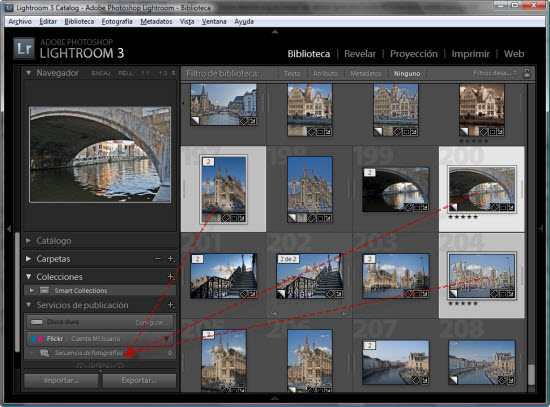This screenshot has height=407, width=550.
Task: Choose the Metadatos library filter
Action: [x=366, y=73]
